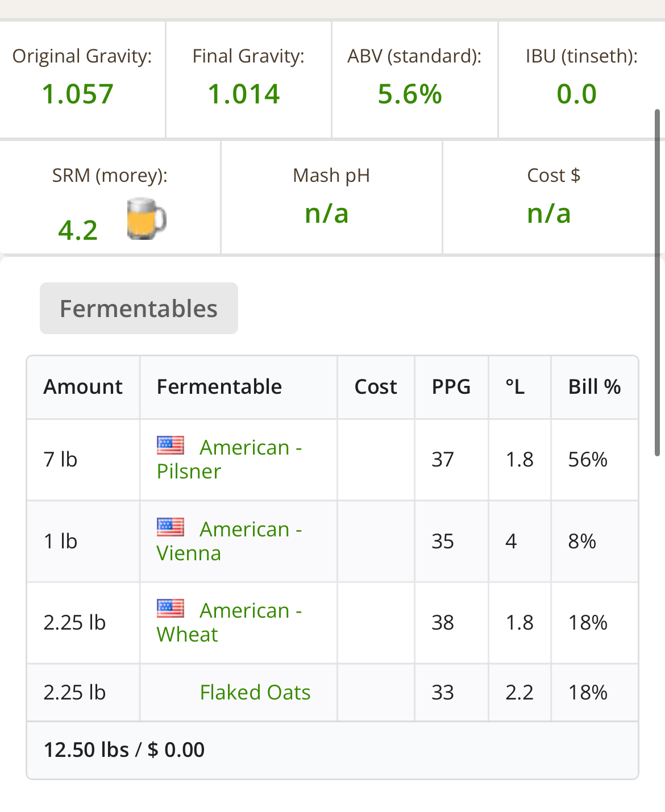Click the US flag beside American Pilsner
The height and width of the screenshot is (812, 665).
tap(171, 445)
